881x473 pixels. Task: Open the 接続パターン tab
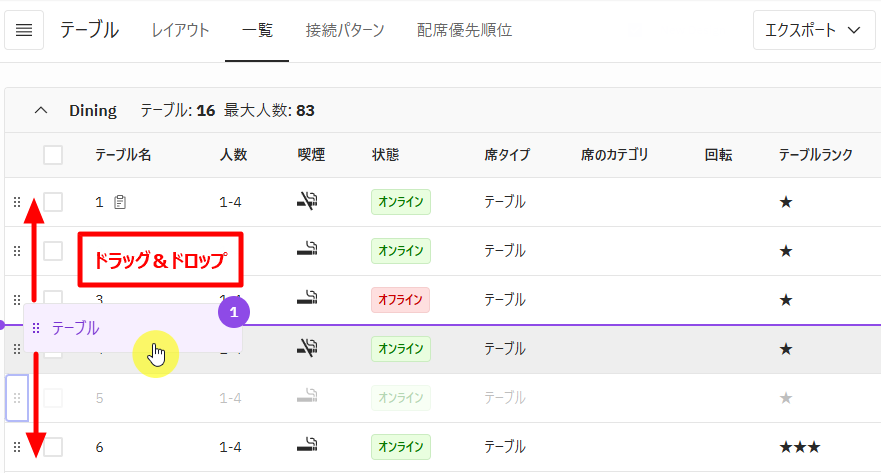pyautogui.click(x=345, y=30)
